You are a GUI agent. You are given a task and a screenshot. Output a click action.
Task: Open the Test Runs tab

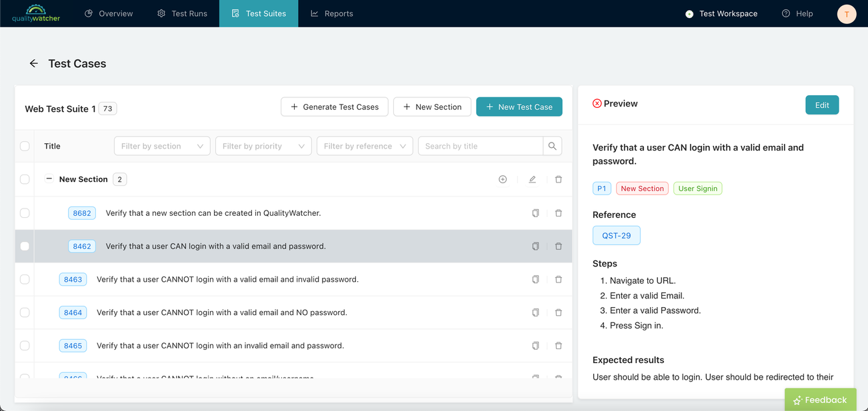pyautogui.click(x=182, y=13)
